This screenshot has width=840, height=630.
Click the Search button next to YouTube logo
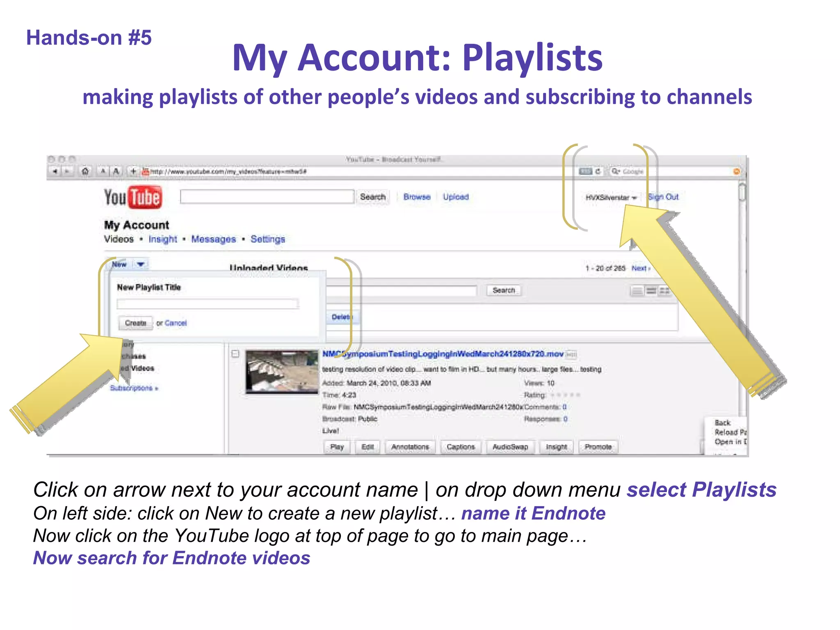click(x=373, y=197)
